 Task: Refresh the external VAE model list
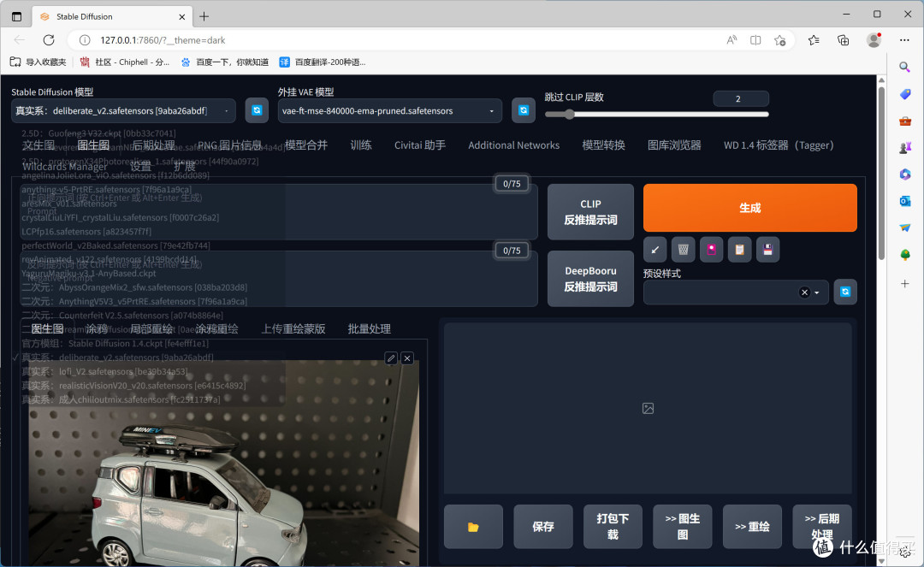[x=524, y=110]
